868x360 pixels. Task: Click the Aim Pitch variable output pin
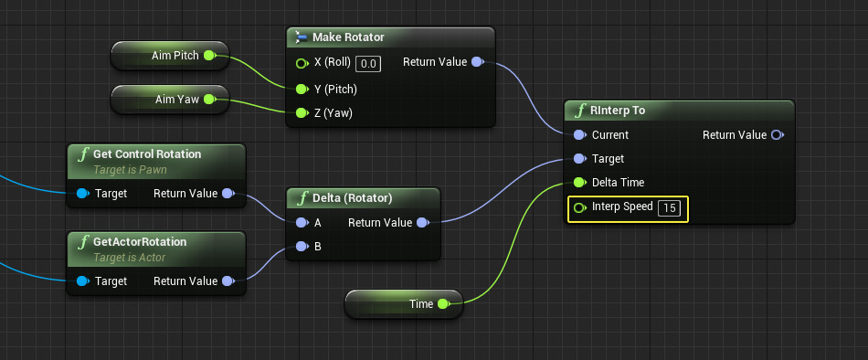pyautogui.click(x=209, y=56)
